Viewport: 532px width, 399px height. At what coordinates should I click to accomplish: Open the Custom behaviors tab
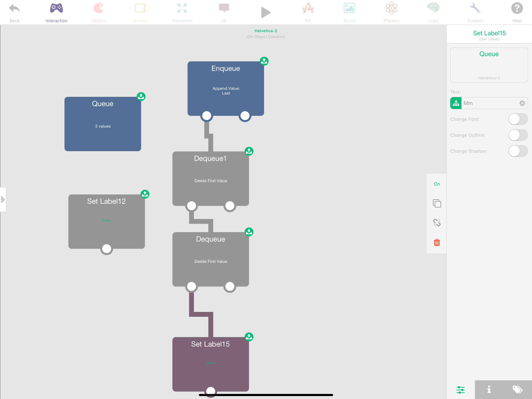[x=475, y=12]
